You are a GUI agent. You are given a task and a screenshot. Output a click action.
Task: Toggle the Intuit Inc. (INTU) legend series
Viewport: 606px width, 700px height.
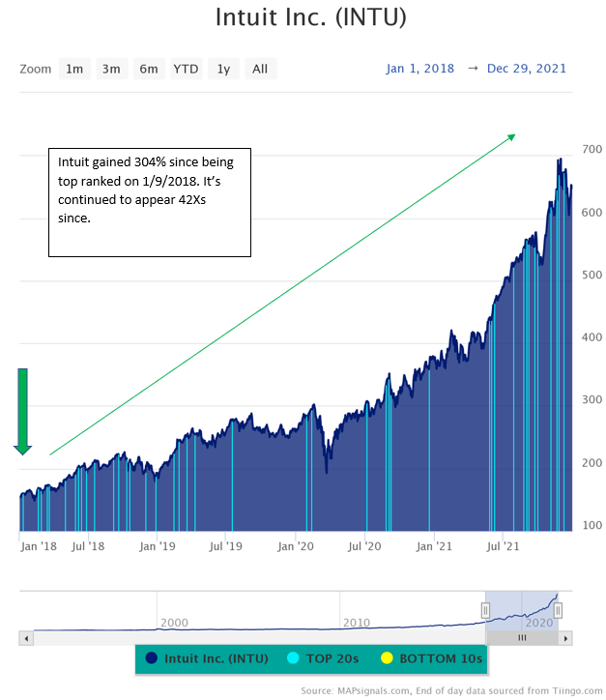[207, 658]
